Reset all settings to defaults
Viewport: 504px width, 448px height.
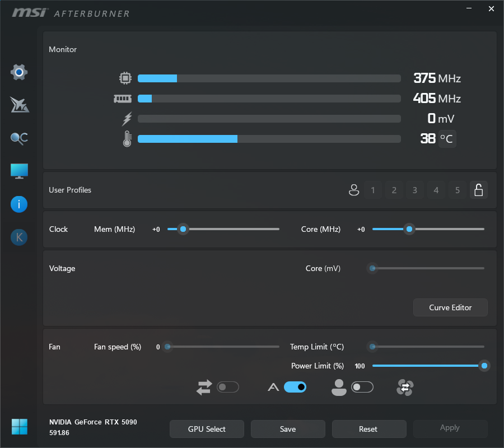(369, 429)
